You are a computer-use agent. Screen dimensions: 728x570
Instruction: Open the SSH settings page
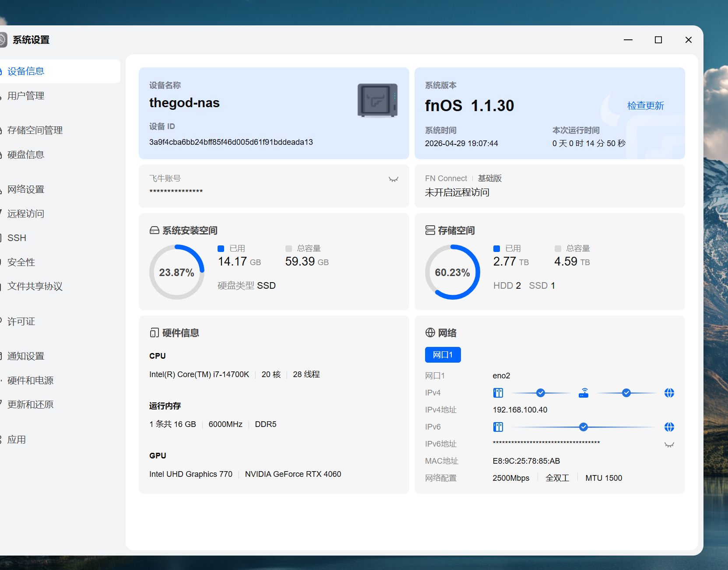(x=17, y=238)
